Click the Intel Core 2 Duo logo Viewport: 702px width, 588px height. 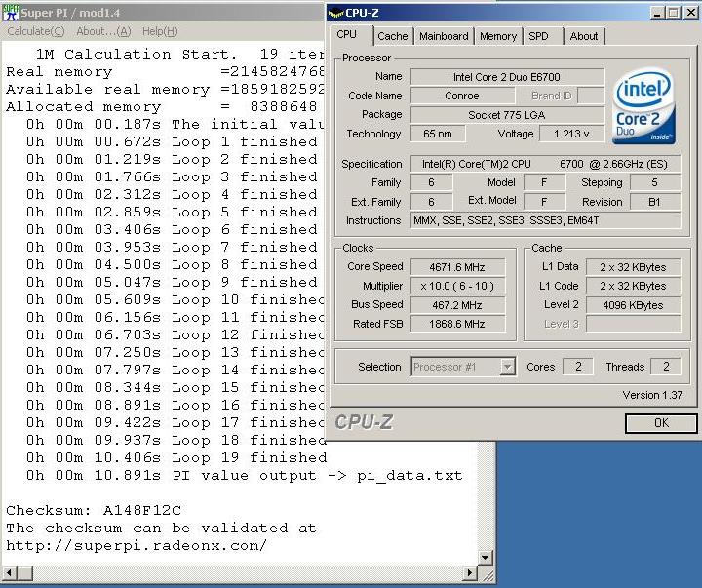click(x=643, y=106)
